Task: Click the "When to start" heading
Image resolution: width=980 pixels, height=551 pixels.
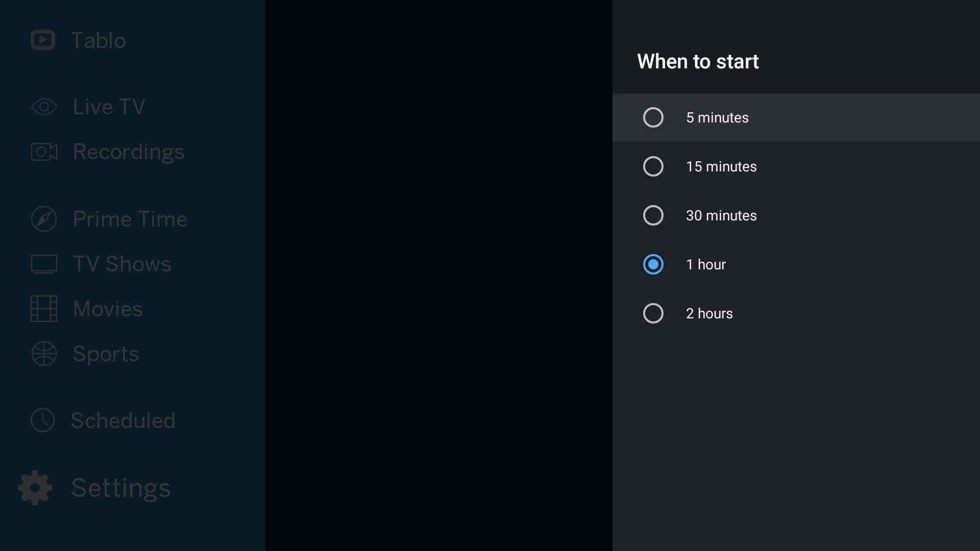Action: (x=698, y=62)
